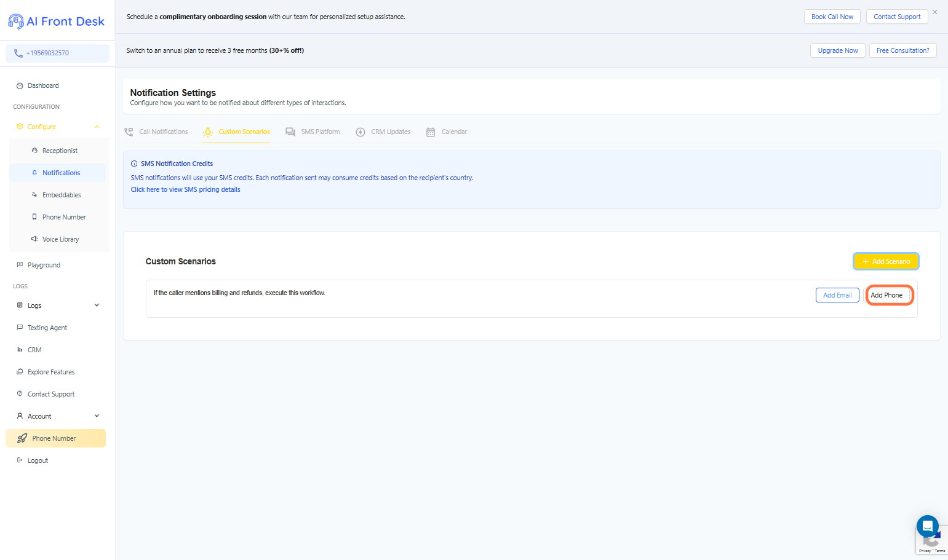Click the reCAPTCHA Terms link

940,551
